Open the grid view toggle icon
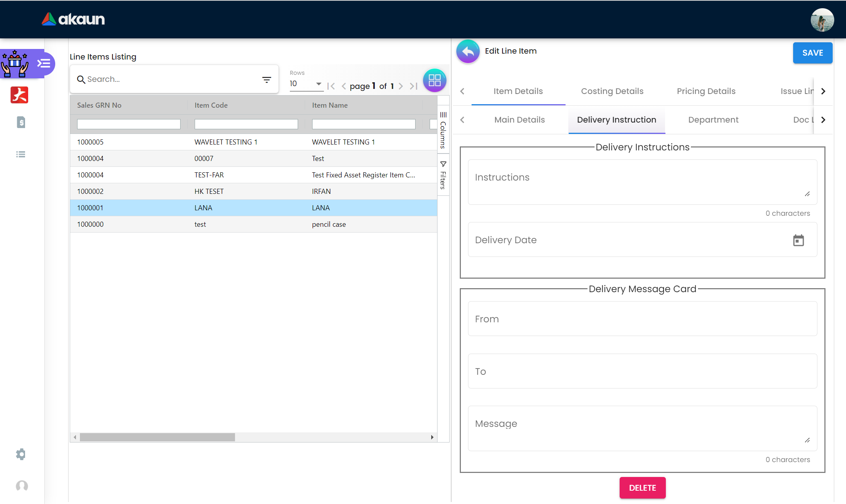The width and height of the screenshot is (846, 504). coord(434,80)
